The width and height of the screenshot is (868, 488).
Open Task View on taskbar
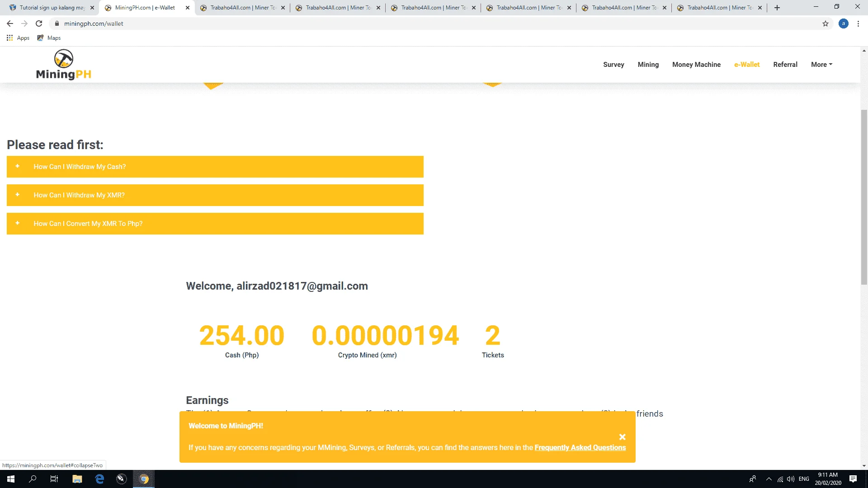[x=54, y=479]
